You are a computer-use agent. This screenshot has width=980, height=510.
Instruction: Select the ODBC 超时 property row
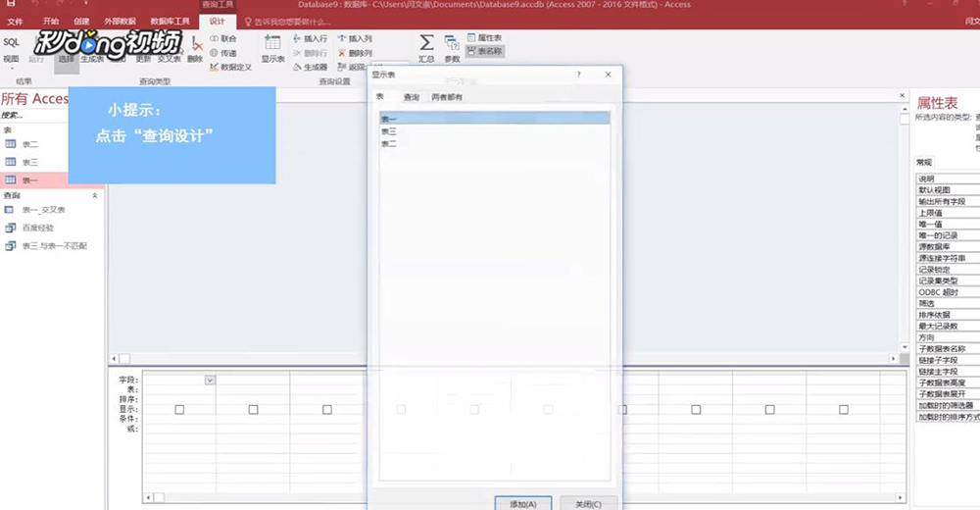948,292
